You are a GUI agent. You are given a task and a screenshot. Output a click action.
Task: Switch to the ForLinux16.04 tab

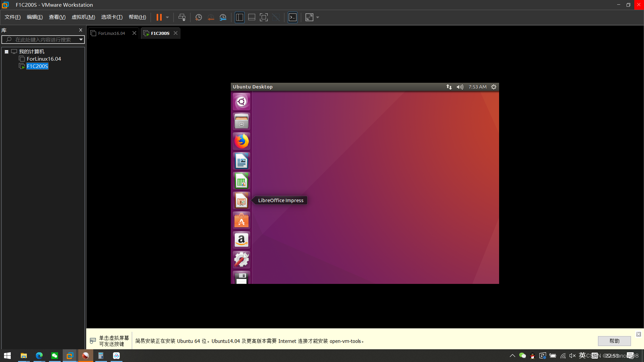[x=111, y=33]
